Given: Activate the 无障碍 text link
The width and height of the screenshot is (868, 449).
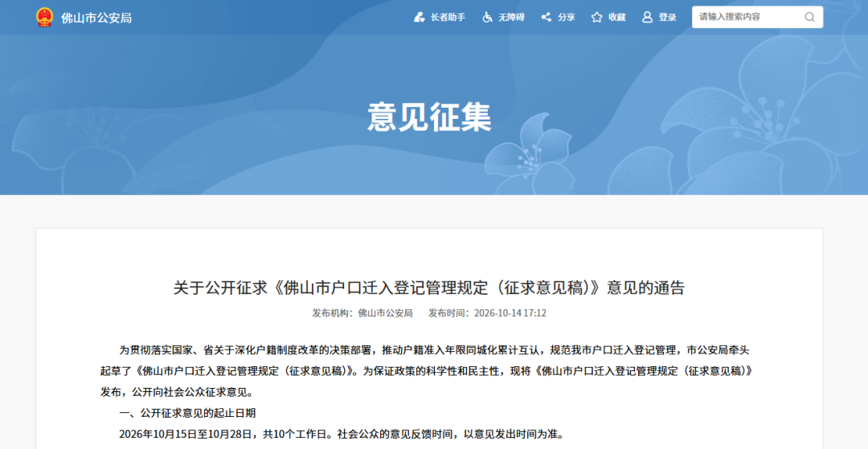Looking at the screenshot, I should [511, 17].
